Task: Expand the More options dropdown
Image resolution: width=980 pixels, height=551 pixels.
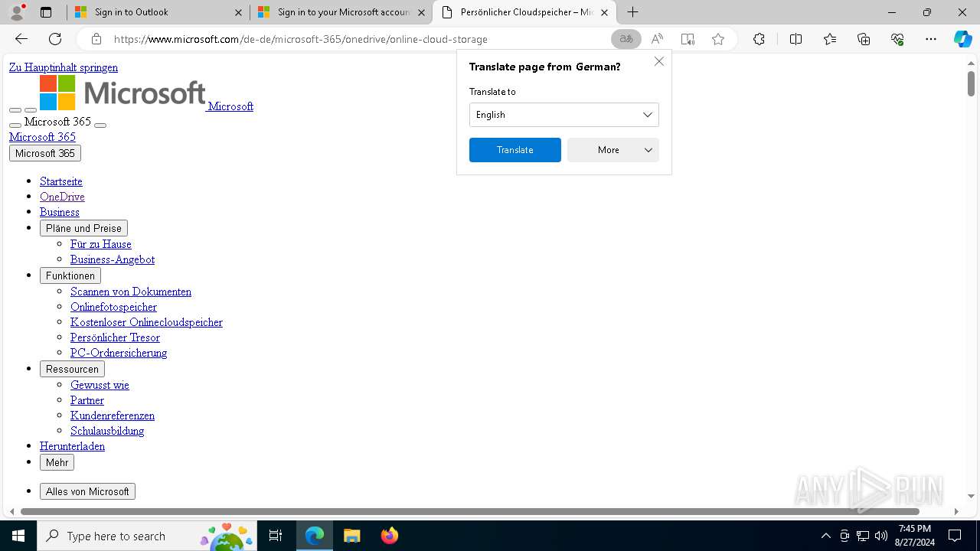Action: click(x=613, y=150)
